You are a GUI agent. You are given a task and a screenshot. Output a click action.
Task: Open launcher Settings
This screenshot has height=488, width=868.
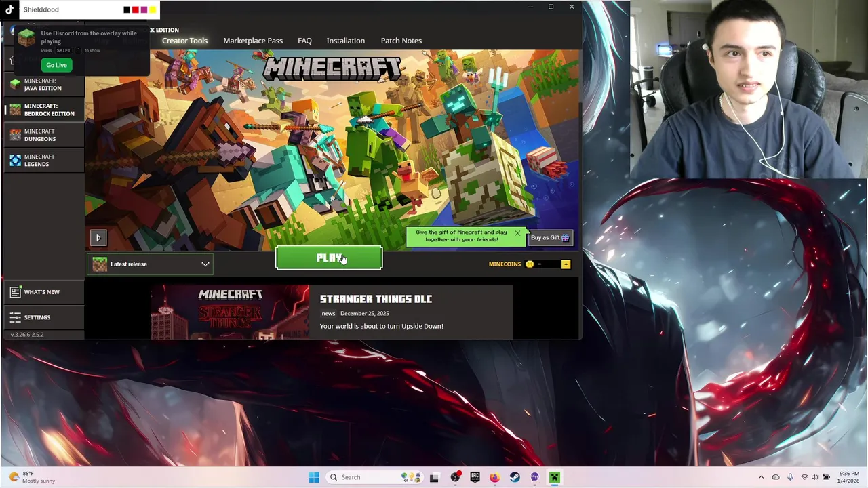point(44,317)
